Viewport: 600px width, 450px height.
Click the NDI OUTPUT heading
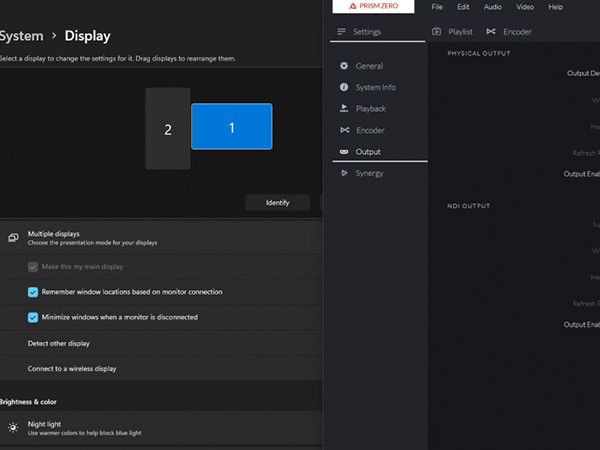[x=469, y=206]
